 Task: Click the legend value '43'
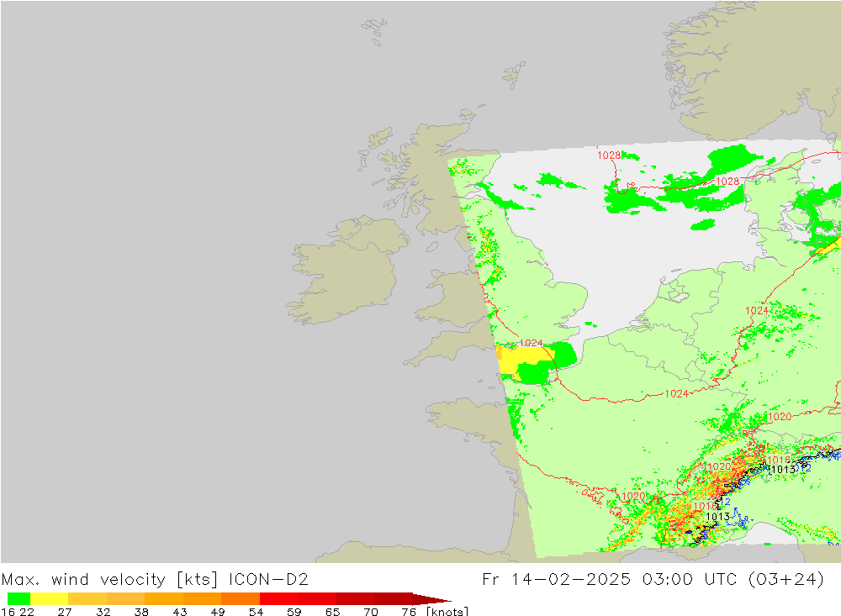coord(180,612)
